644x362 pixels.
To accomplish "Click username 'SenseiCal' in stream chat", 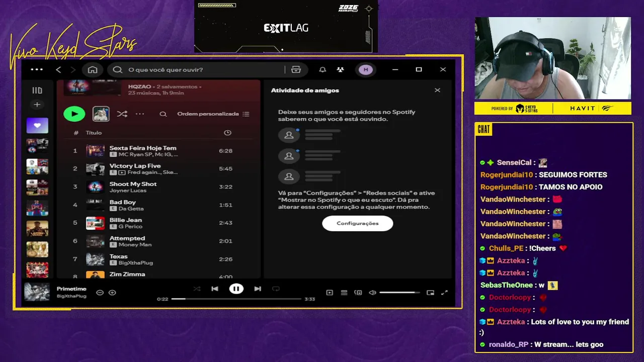I will (x=514, y=162).
